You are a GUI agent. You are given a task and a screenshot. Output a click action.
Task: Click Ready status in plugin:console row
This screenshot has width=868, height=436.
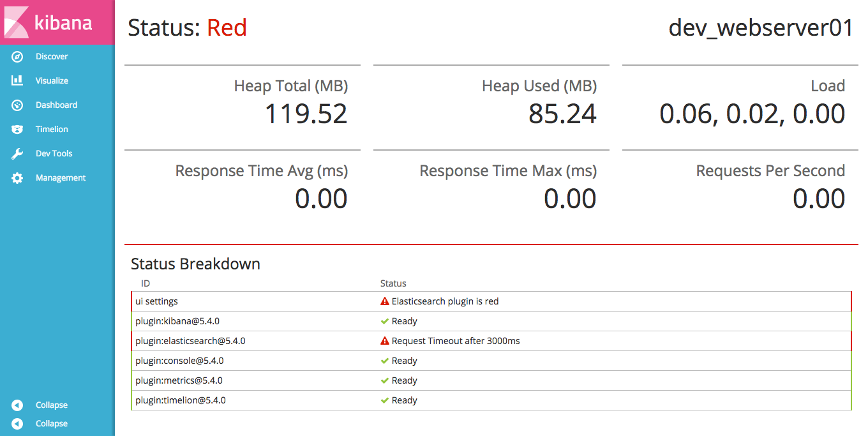click(x=405, y=361)
